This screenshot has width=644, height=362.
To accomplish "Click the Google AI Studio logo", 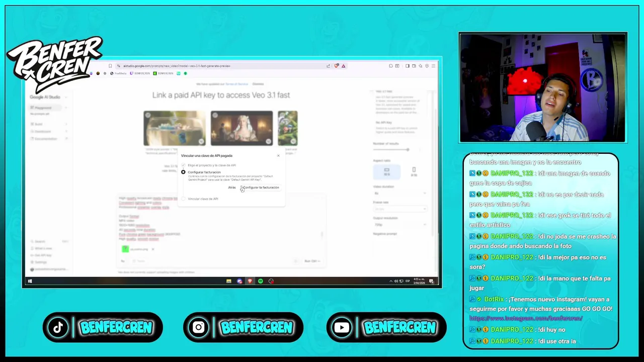I will pos(45,97).
